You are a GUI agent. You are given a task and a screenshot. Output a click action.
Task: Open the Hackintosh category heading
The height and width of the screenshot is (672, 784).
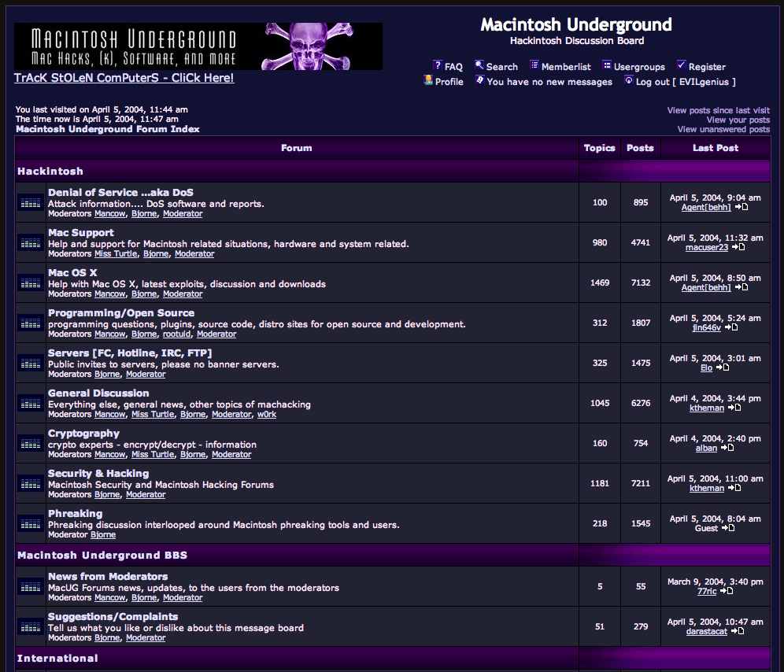50,171
